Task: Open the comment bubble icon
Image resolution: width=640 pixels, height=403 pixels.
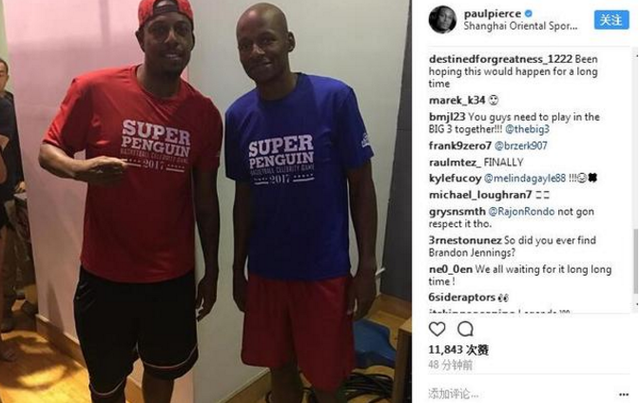Action: point(465,329)
